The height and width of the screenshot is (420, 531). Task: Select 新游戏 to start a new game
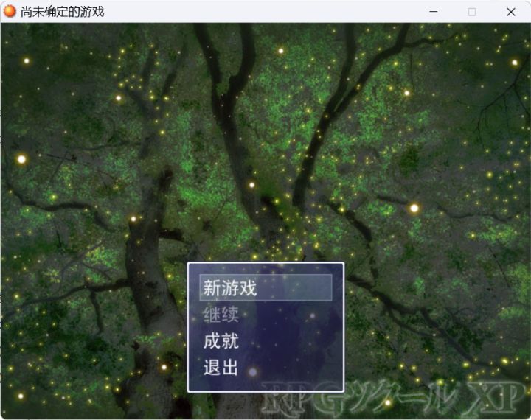point(265,287)
